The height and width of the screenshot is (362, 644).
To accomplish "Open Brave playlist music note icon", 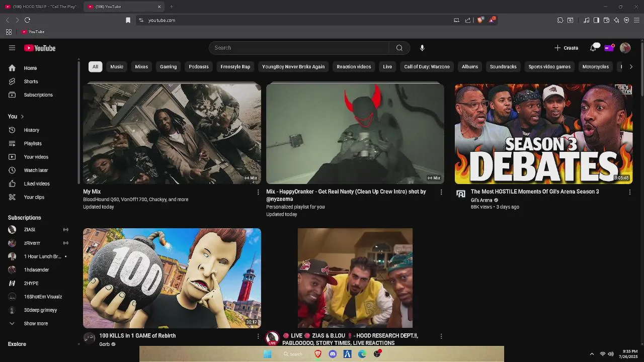I will (586, 20).
